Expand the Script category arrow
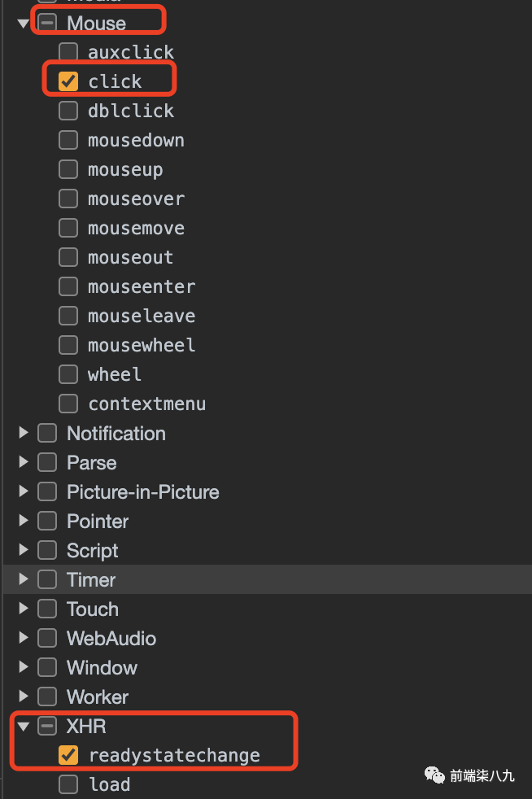The image size is (532, 799). click(x=23, y=550)
